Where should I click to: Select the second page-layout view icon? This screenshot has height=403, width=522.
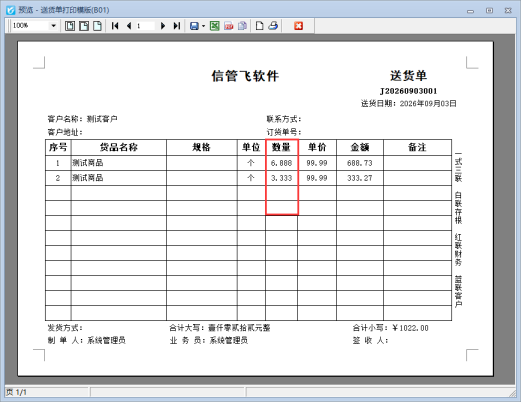click(84, 26)
